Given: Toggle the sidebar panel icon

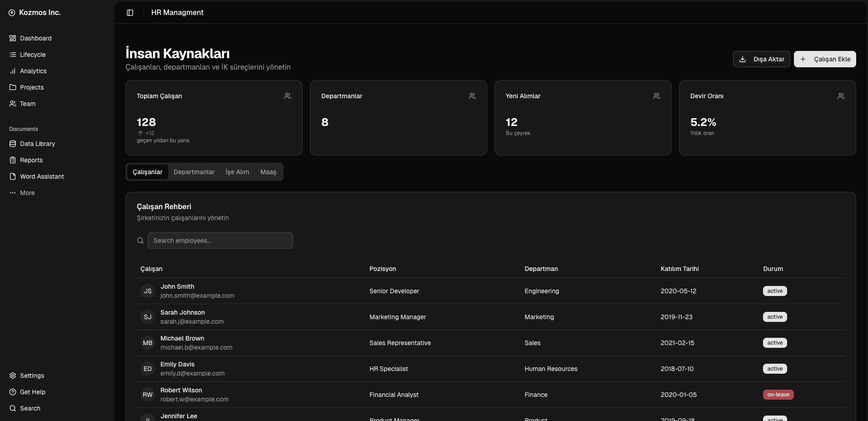Looking at the screenshot, I should click(130, 13).
